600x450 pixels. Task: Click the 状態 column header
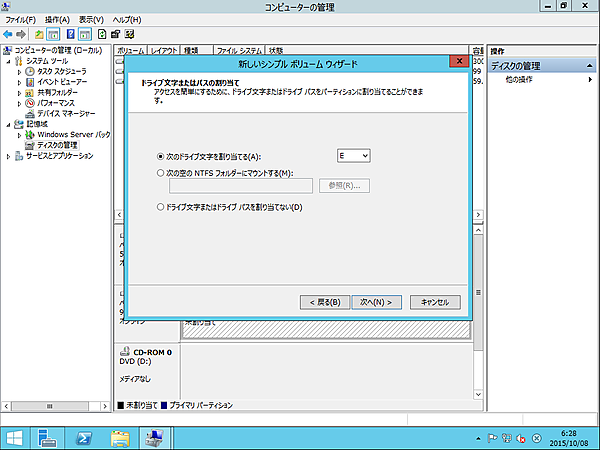point(366,51)
